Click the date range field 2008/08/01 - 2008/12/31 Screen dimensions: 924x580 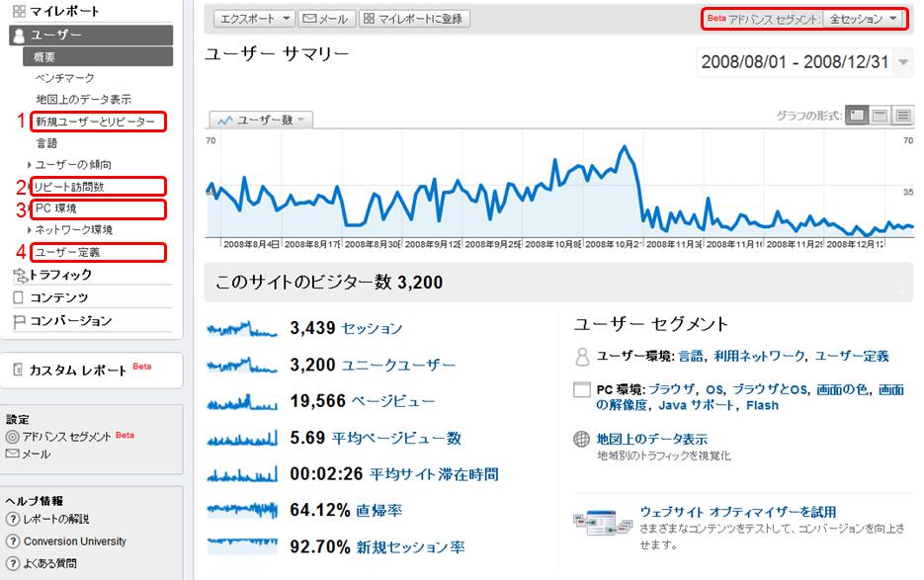pyautogui.click(x=795, y=62)
